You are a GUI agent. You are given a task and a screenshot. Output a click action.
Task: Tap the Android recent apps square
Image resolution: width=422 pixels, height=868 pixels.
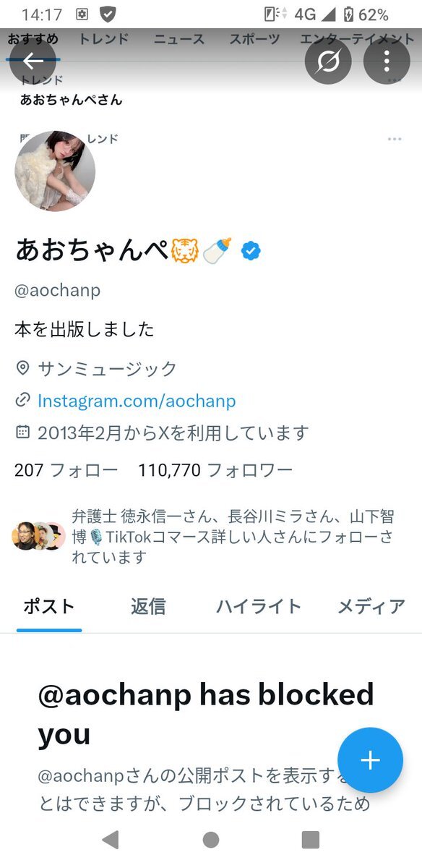coord(310,839)
